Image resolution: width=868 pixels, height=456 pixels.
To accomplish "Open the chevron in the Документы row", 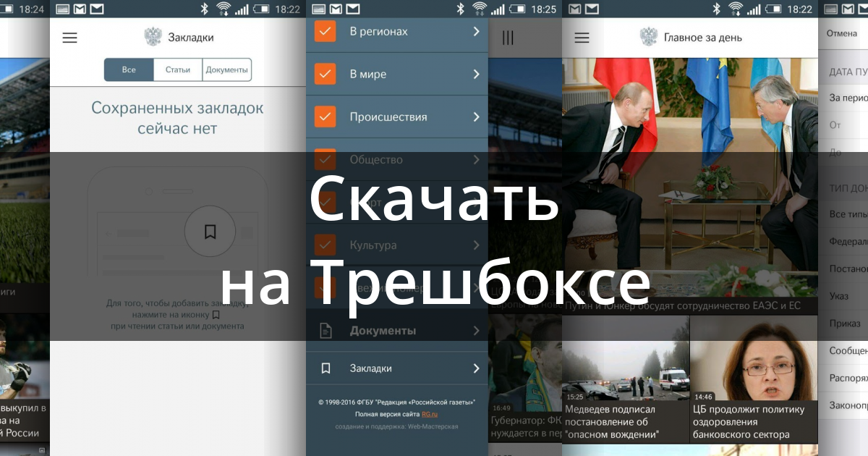I will click(x=476, y=331).
